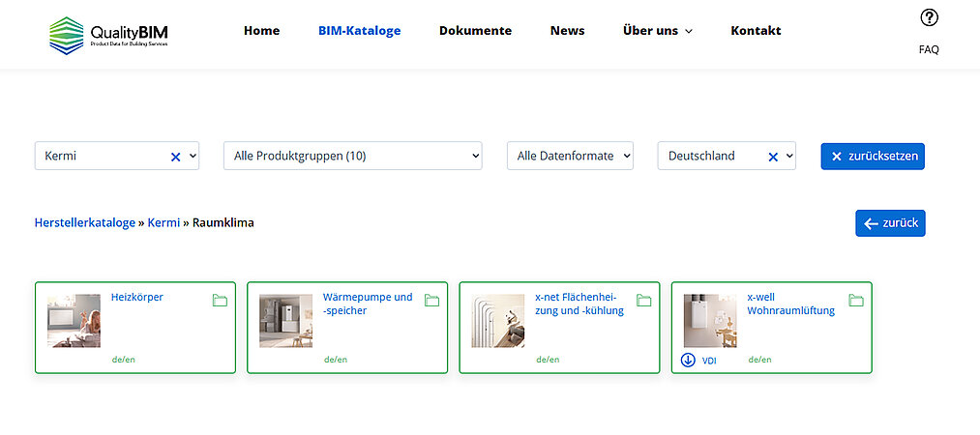The image size is (980, 435).
Task: Open the Alle Produktgruppen (10) dropdown
Action: pyautogui.click(x=352, y=156)
